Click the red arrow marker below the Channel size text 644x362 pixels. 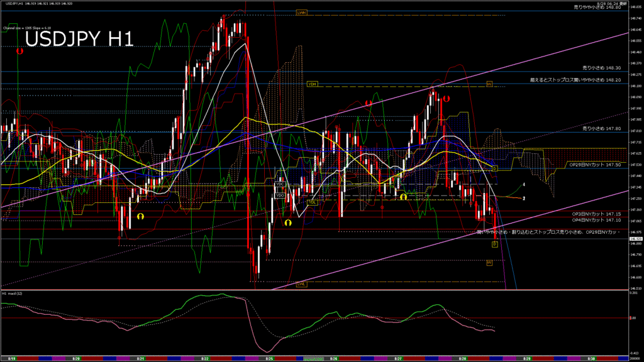pos(19,52)
